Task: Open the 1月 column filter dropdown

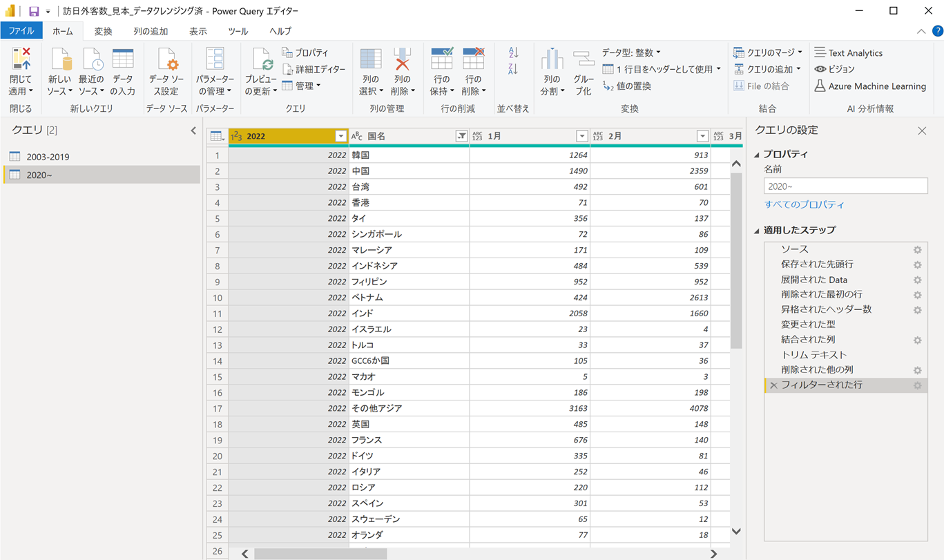Action: coord(582,136)
